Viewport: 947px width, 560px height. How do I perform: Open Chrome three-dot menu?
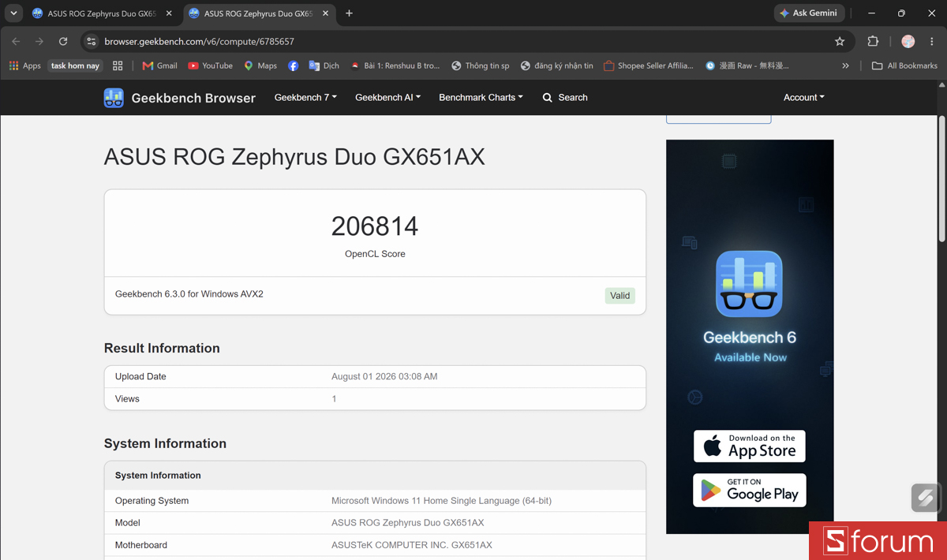932,41
